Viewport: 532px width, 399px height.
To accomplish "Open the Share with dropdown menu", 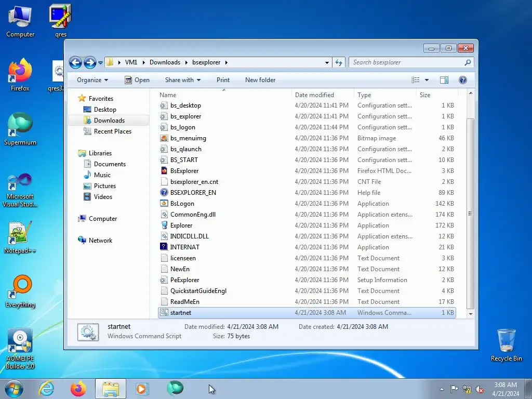I will point(182,80).
